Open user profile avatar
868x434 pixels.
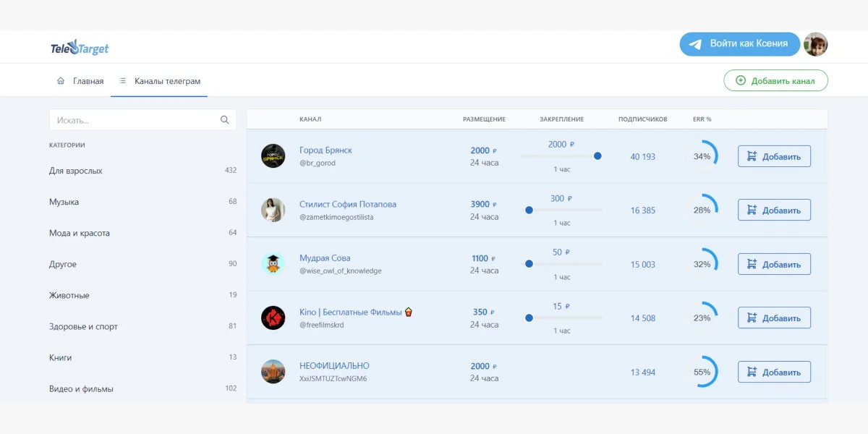[x=815, y=44]
